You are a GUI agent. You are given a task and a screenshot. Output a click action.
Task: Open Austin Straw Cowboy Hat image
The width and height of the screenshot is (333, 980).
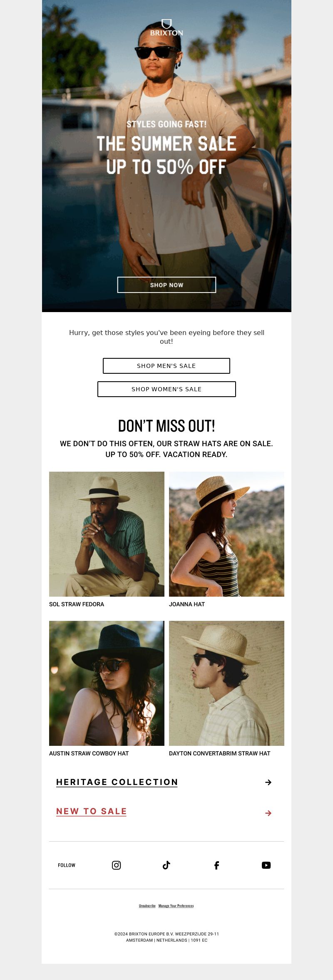point(107,683)
